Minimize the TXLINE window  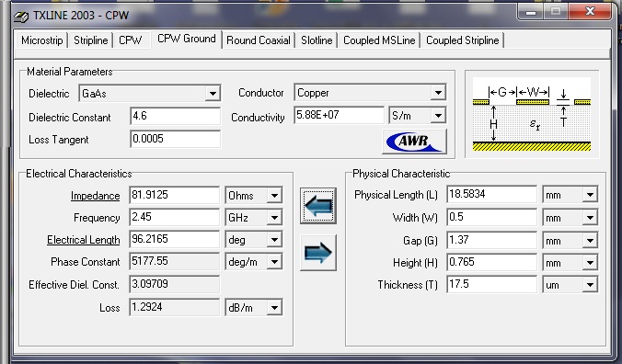531,12
